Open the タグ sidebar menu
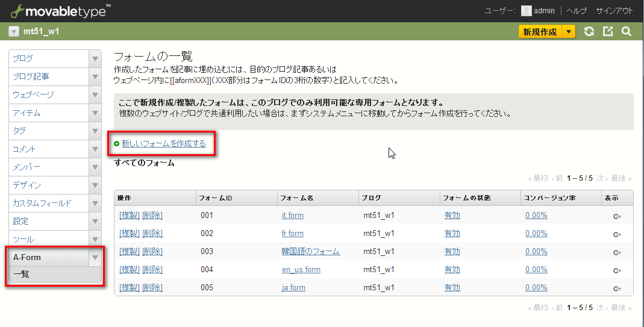Viewport: 644px width, 327px height. [x=49, y=131]
